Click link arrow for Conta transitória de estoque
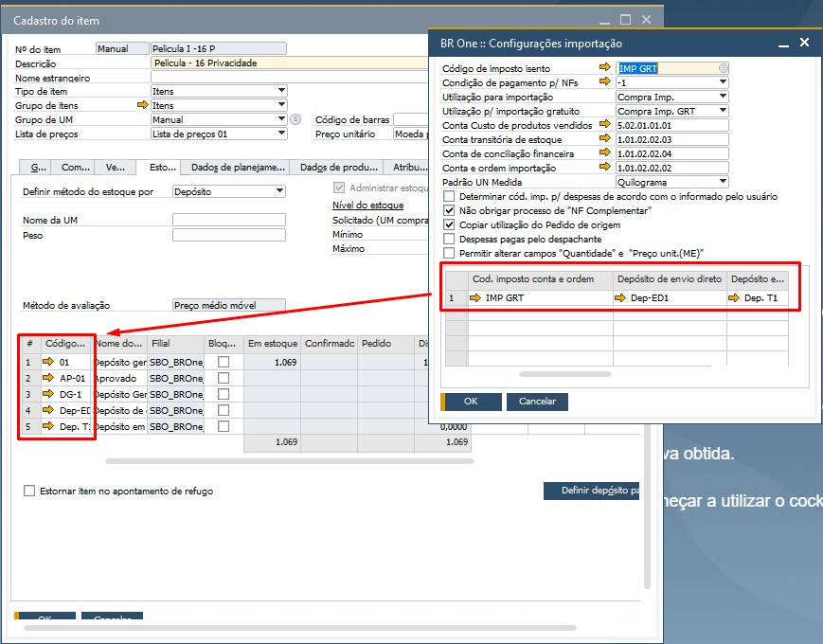The height and width of the screenshot is (644, 823). pos(604,138)
